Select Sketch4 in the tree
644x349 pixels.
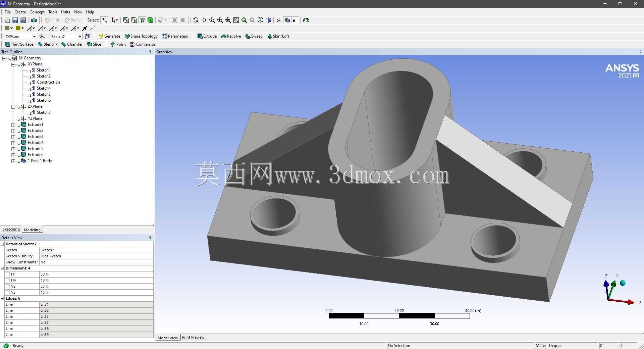(44, 88)
